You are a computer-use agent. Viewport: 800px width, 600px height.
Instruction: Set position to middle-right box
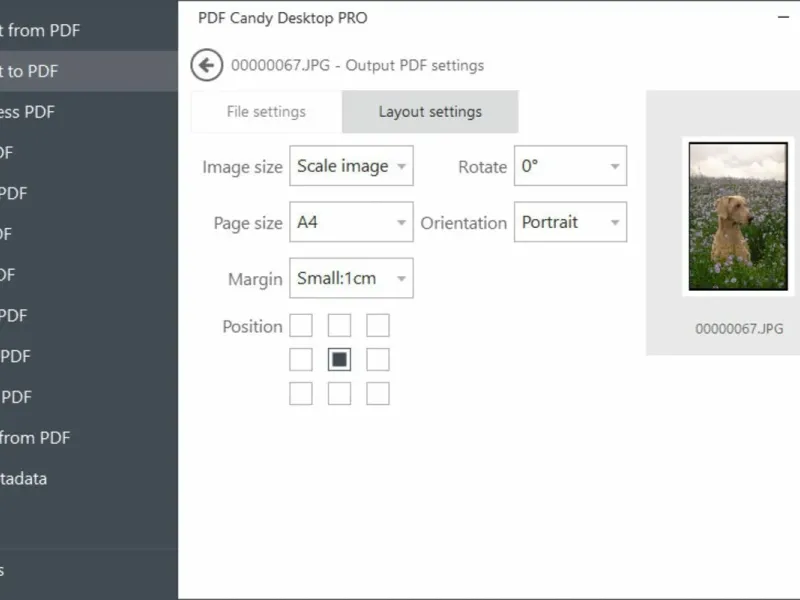coord(378,360)
